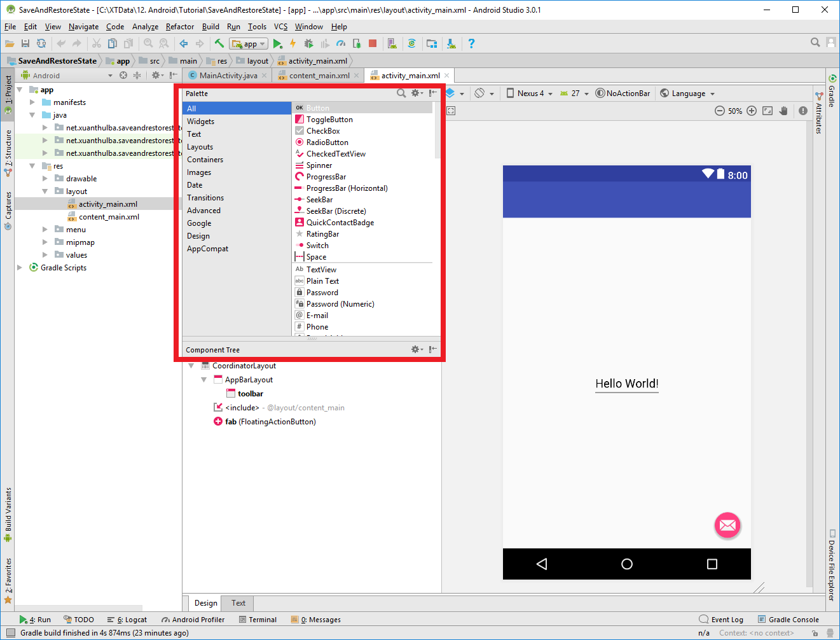
Task: Open the Android Profiler tool window button
Action: pos(193,620)
